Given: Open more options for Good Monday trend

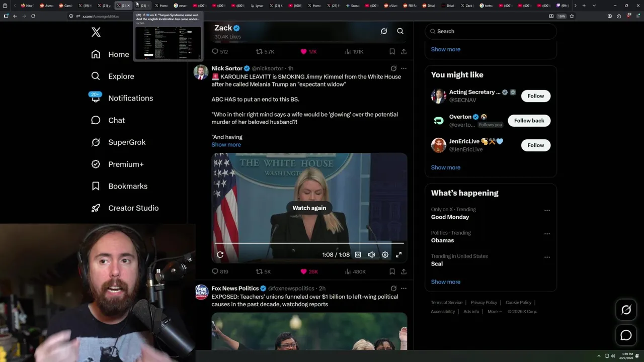Looking at the screenshot, I should click(x=547, y=211).
